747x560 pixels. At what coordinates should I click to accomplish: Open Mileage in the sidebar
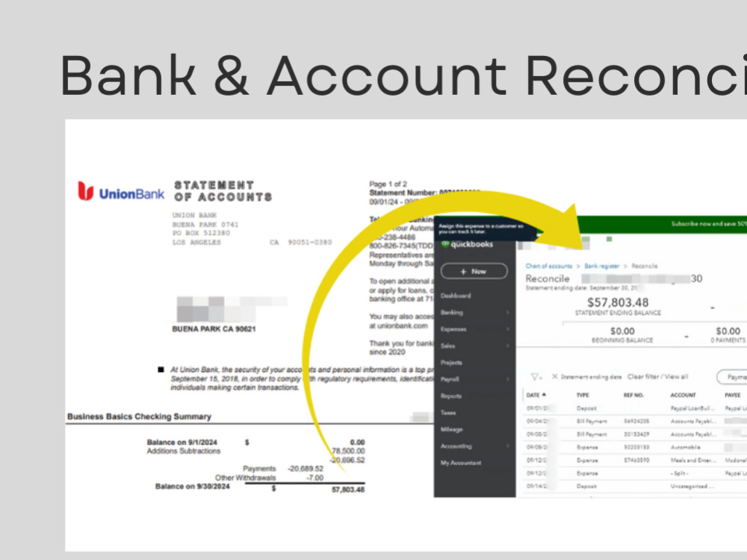click(452, 429)
